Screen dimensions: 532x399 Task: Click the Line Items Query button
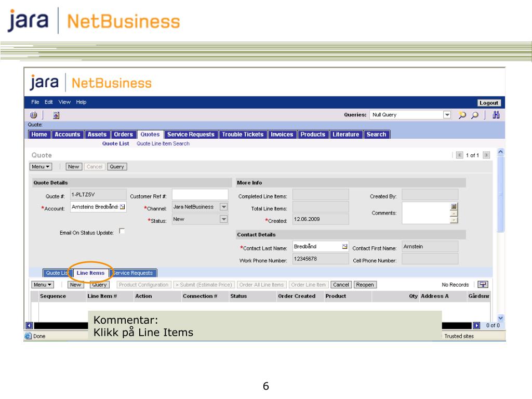tap(99, 285)
